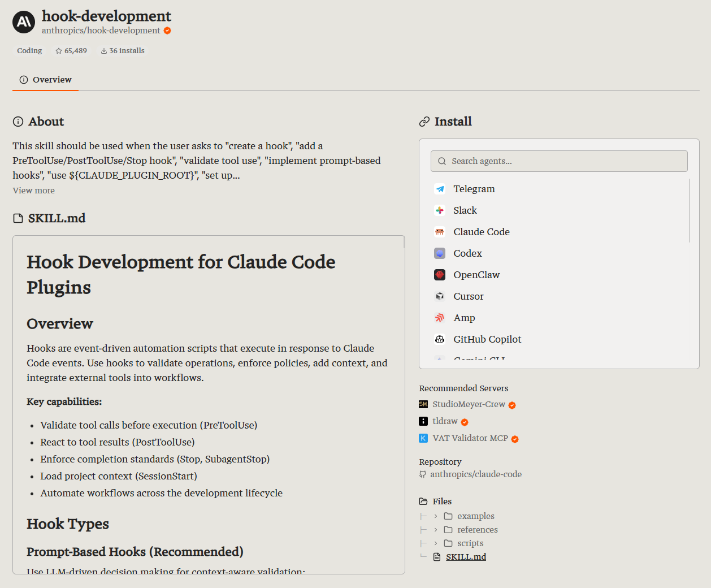Select the GitHub Copilot agent label
Image resolution: width=711 pixels, height=588 pixels.
pyautogui.click(x=487, y=339)
